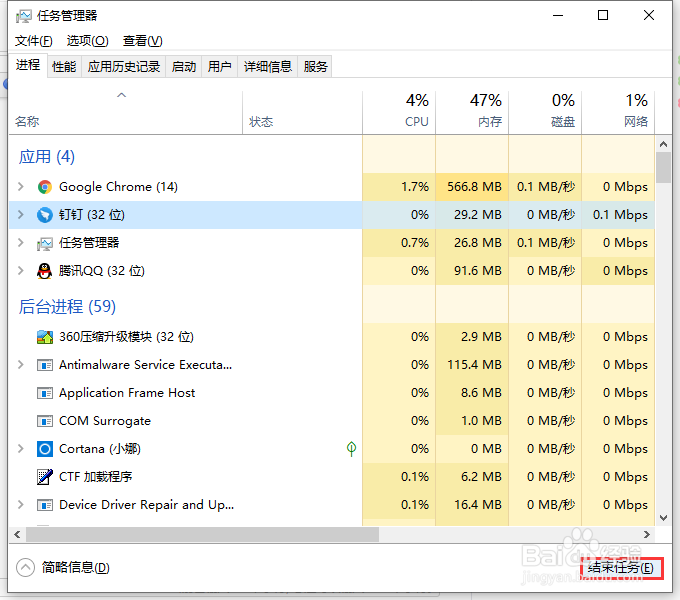Image resolution: width=680 pixels, height=600 pixels.
Task: Click the scroll down arrow of the process list
Action: click(663, 518)
